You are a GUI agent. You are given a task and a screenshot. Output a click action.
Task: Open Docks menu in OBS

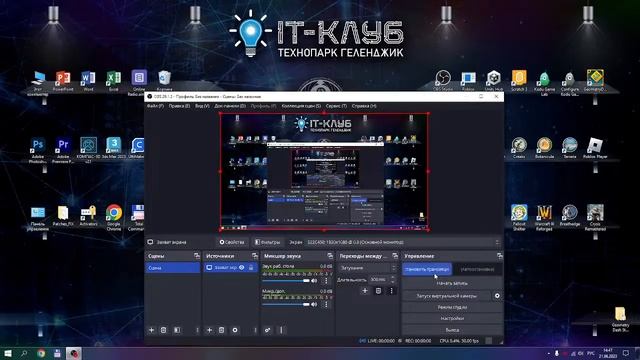(230, 106)
